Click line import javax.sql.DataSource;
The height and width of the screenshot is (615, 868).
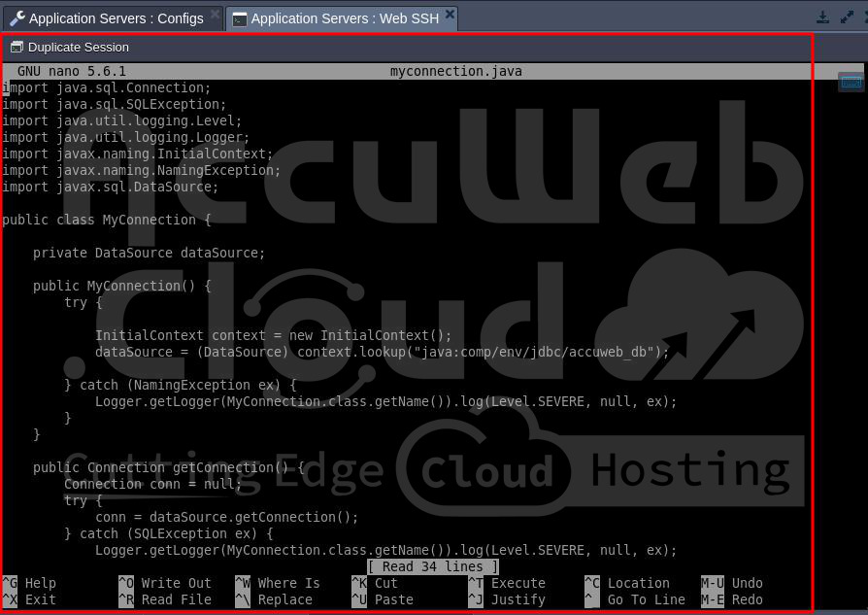point(110,187)
